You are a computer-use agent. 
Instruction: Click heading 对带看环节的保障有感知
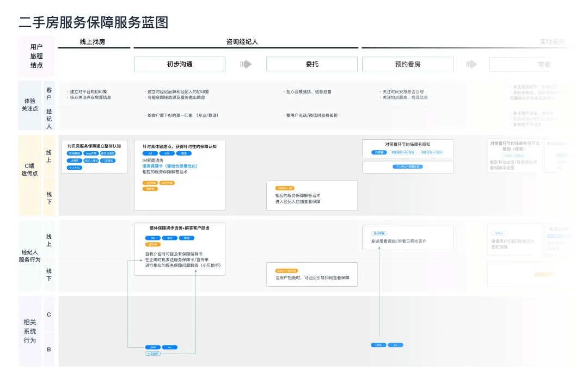[408, 144]
